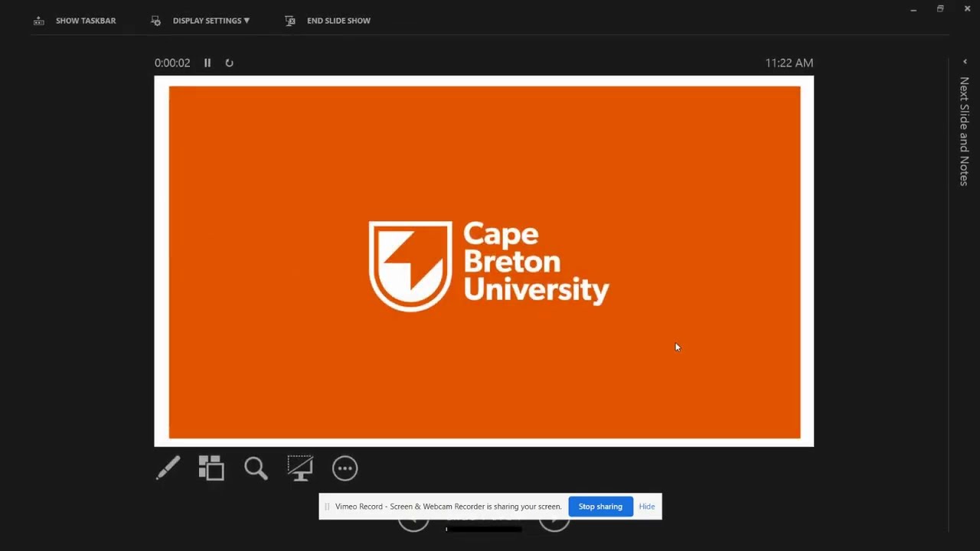Zoom into the slide with magnifier
Screen dimensions: 980x551
[x=256, y=468]
